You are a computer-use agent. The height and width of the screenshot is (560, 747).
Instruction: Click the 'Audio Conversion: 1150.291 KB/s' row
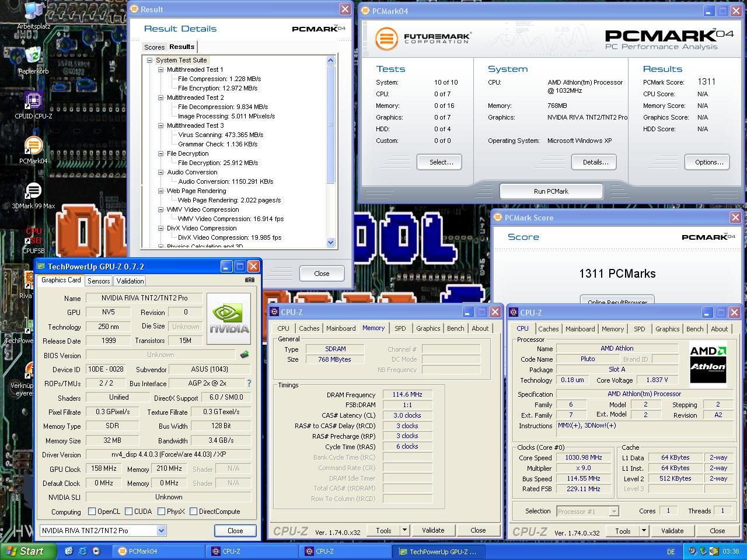click(226, 181)
